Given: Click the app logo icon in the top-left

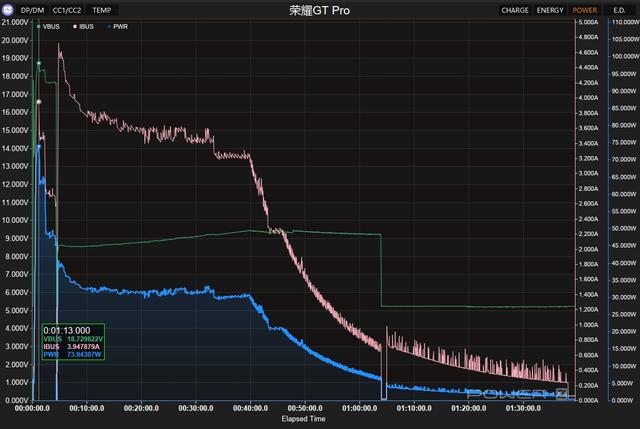Looking at the screenshot, I should 8,10.
